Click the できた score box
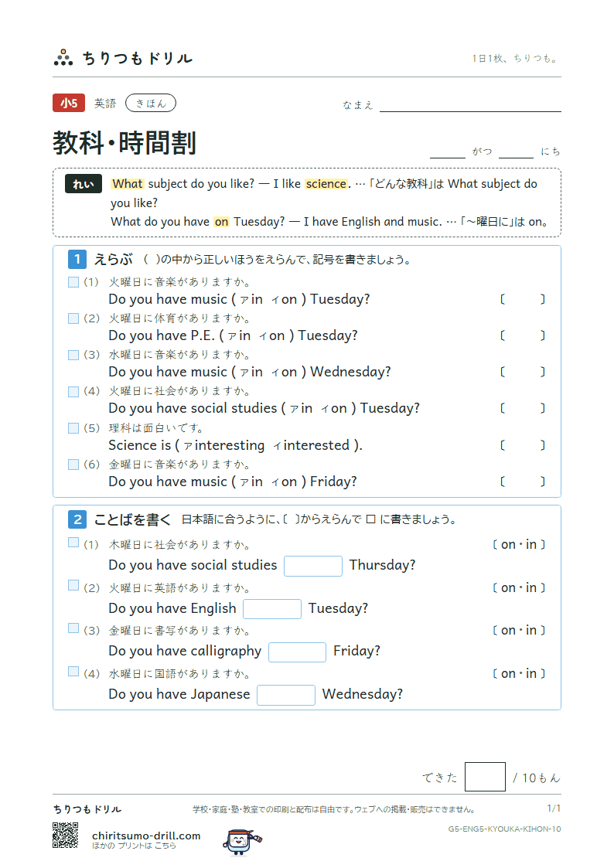614x868 pixels. [485, 777]
